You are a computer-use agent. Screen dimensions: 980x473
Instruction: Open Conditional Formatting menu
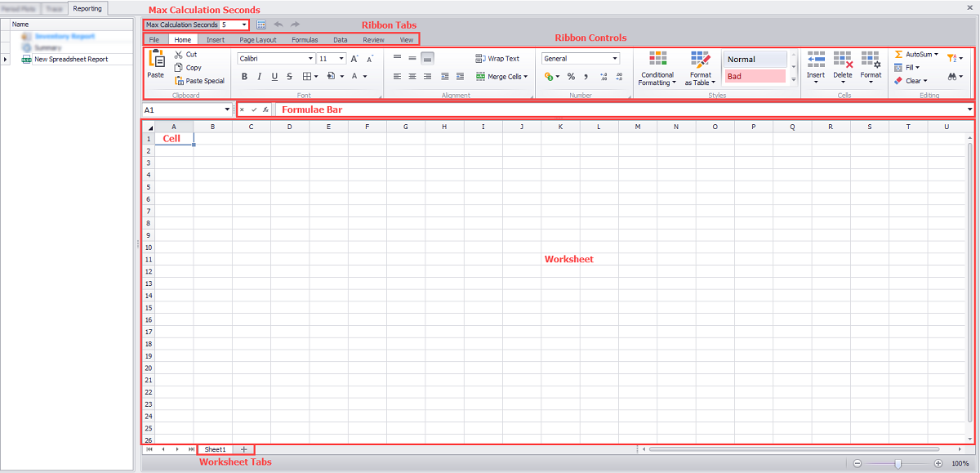click(x=657, y=68)
